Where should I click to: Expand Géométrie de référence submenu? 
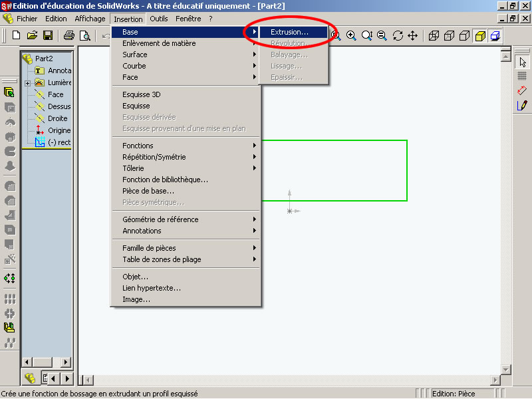point(186,219)
